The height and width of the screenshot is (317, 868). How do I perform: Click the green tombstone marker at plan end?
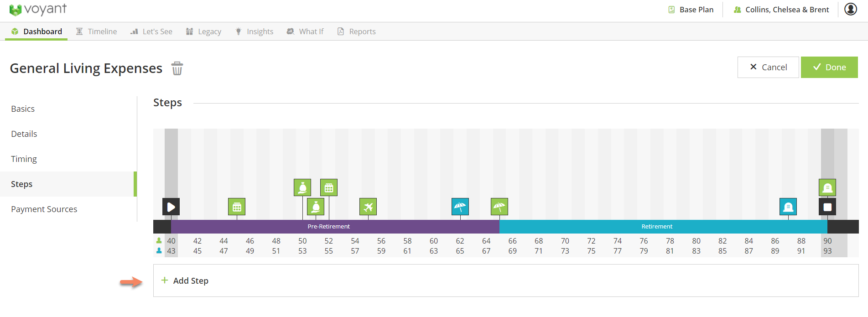point(827,187)
